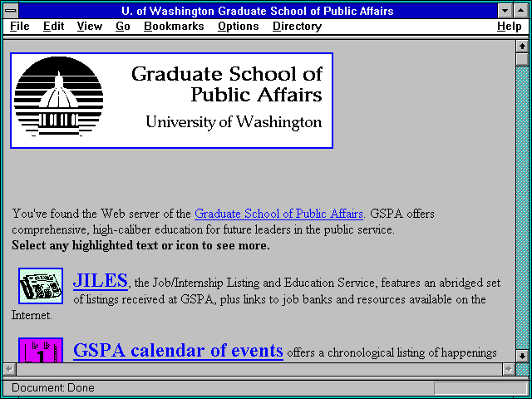
Task: Click the Document: Done status text
Action: click(53, 388)
